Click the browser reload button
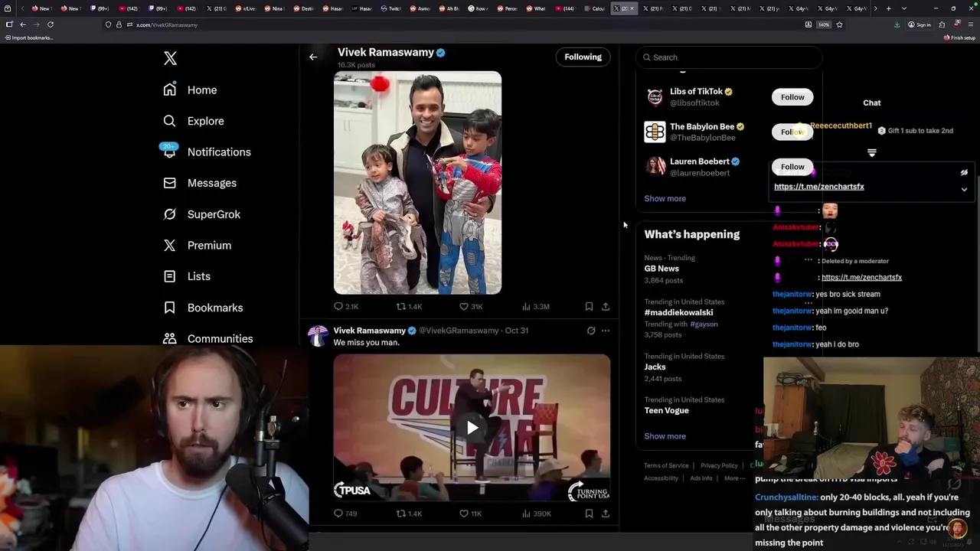This screenshot has height=551, width=980. 51,24
